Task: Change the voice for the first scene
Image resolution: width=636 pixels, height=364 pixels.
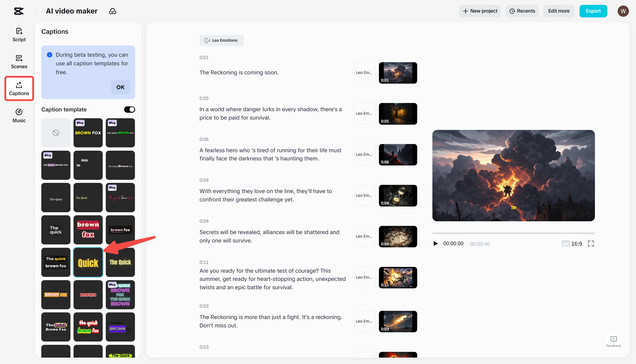Action: click(x=365, y=73)
